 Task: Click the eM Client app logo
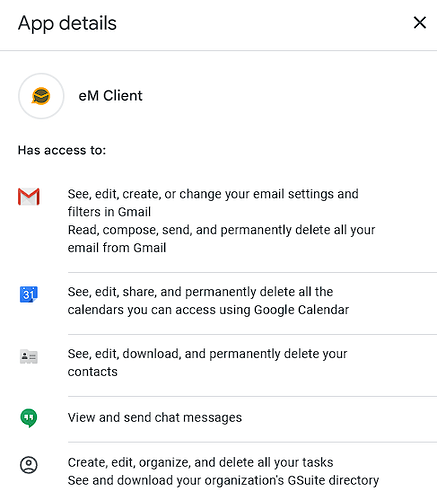click(x=41, y=96)
